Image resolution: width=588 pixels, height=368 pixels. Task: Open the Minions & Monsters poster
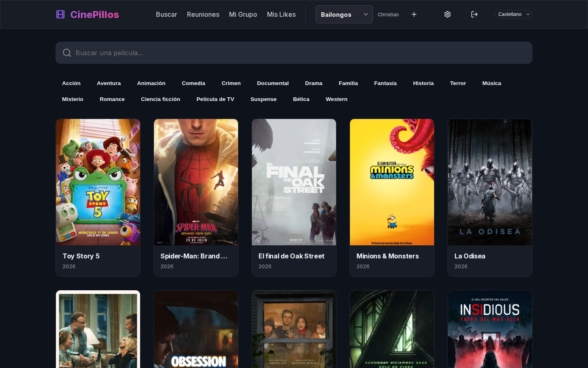coord(392,182)
